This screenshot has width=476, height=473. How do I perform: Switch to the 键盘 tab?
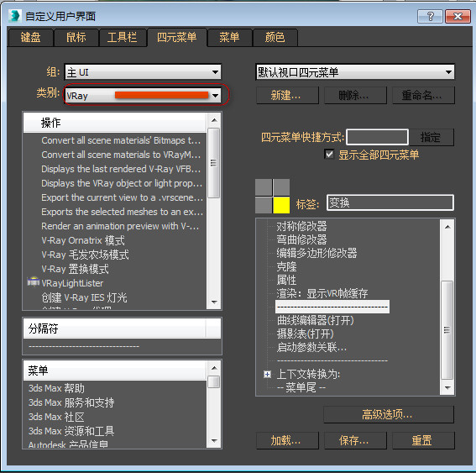tap(30, 38)
